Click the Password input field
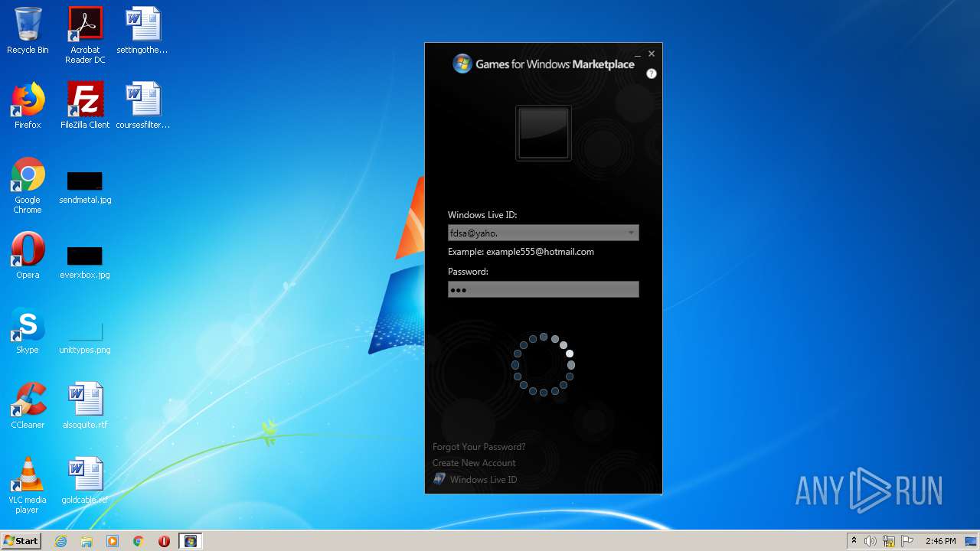Screen dimensions: 980x551 coord(543,289)
